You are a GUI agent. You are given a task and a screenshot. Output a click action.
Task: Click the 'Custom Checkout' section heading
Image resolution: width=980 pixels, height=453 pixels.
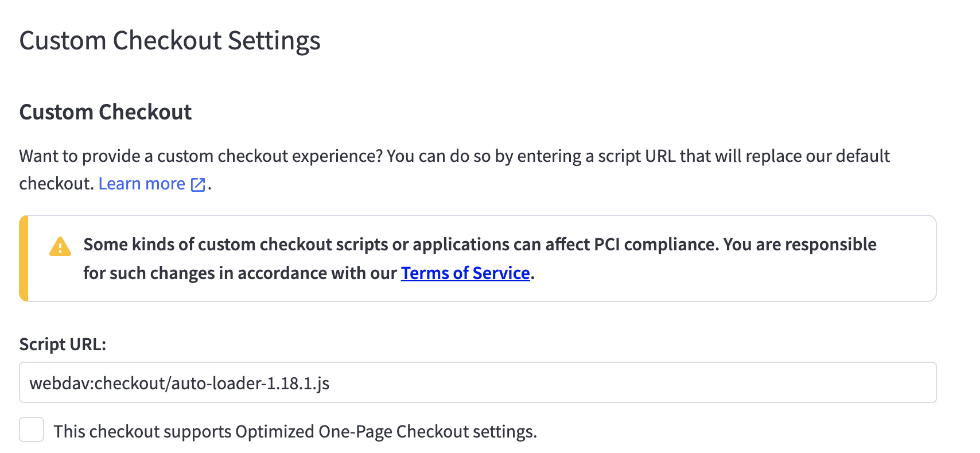coord(106,112)
